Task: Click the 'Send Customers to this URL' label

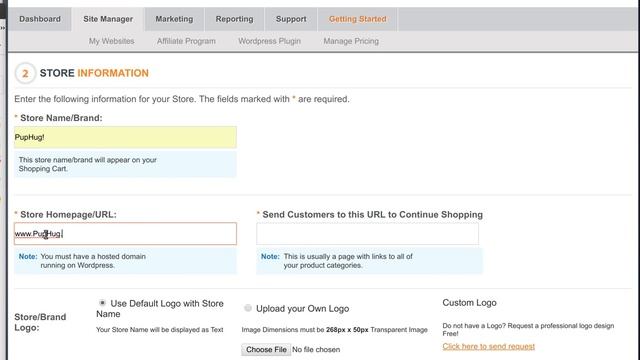Action: (372, 215)
